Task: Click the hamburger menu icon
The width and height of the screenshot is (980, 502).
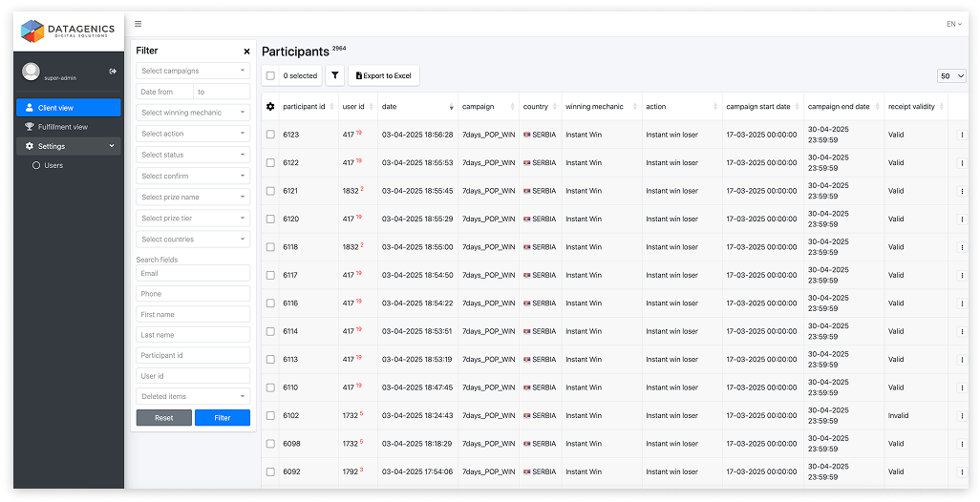Action: [138, 24]
